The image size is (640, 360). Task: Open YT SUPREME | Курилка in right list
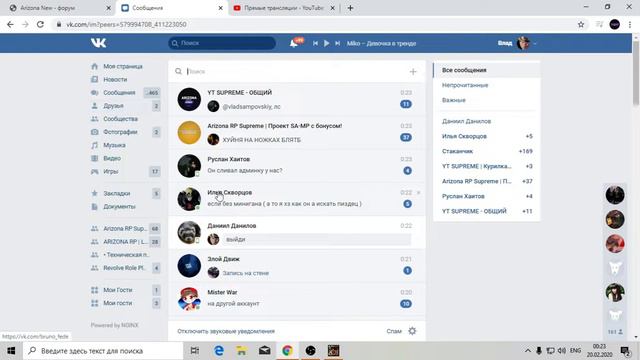pos(487,166)
